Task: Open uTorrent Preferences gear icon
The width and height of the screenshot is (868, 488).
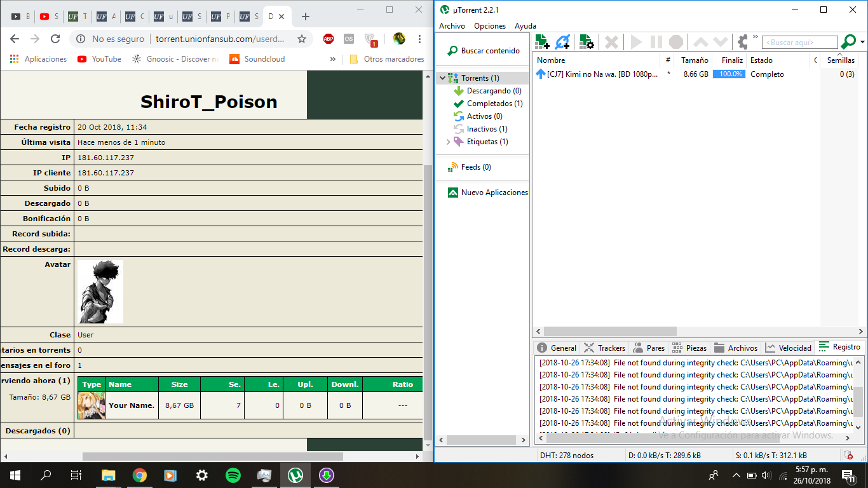Action: 742,42
